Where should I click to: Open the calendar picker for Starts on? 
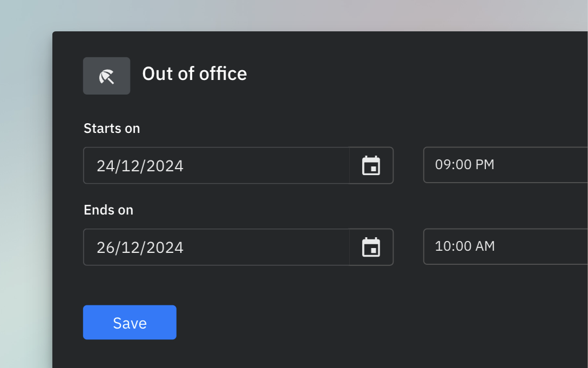(x=371, y=165)
